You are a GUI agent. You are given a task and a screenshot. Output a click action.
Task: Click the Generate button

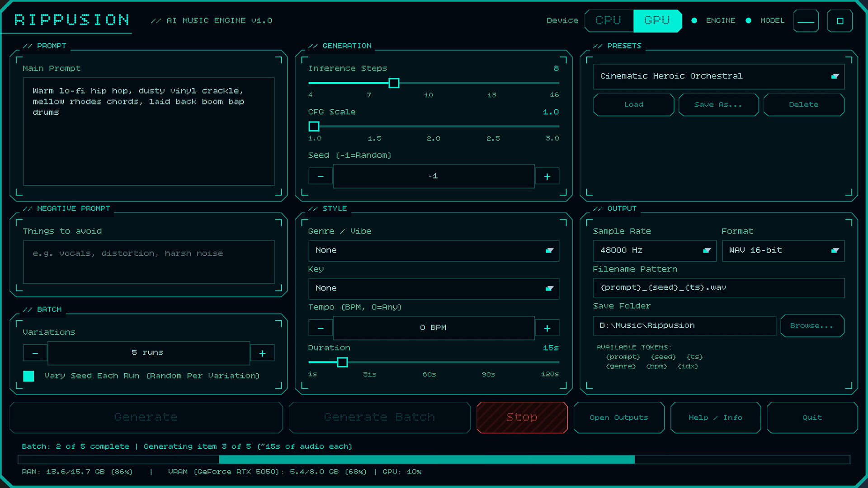pyautogui.click(x=146, y=418)
